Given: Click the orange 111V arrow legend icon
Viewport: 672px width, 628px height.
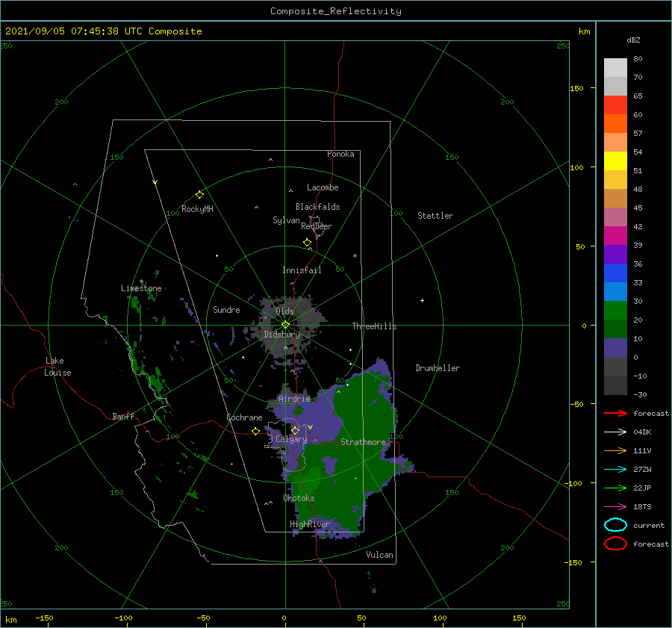Looking at the screenshot, I should pyautogui.click(x=615, y=450).
